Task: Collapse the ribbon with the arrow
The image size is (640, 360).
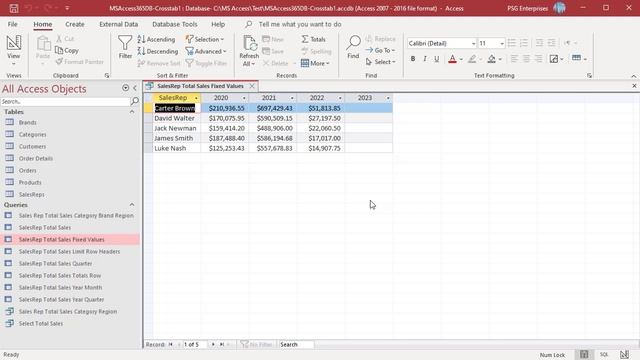Action: click(633, 76)
